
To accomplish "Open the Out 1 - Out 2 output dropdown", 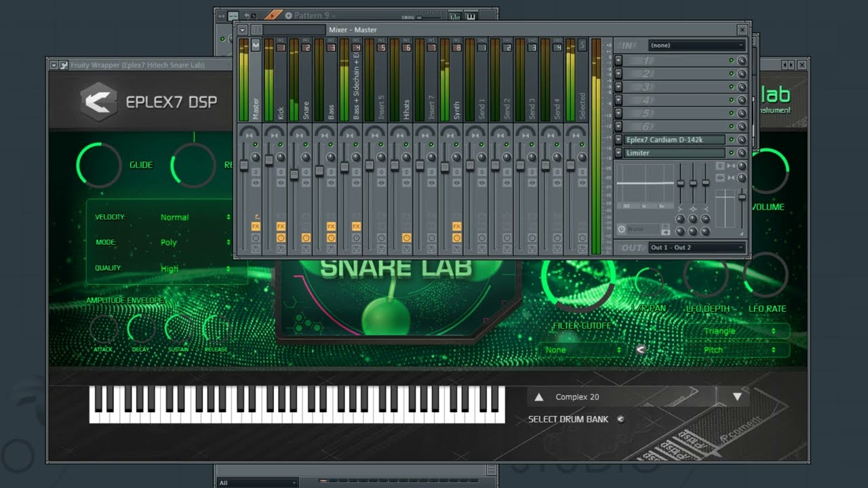I will pos(697,247).
